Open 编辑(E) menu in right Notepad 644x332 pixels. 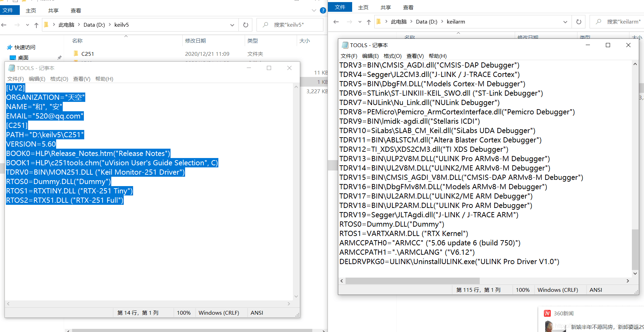[371, 56]
